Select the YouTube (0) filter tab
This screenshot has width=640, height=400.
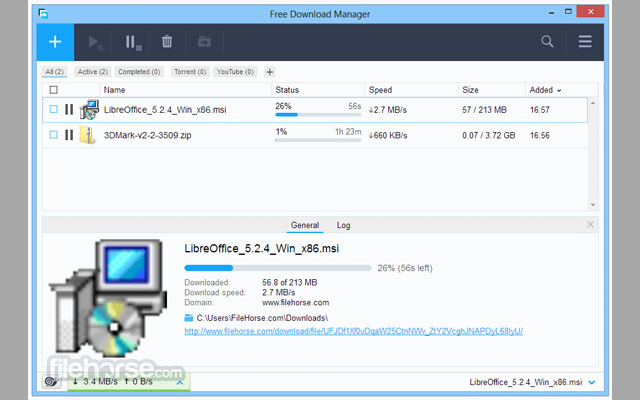click(235, 72)
